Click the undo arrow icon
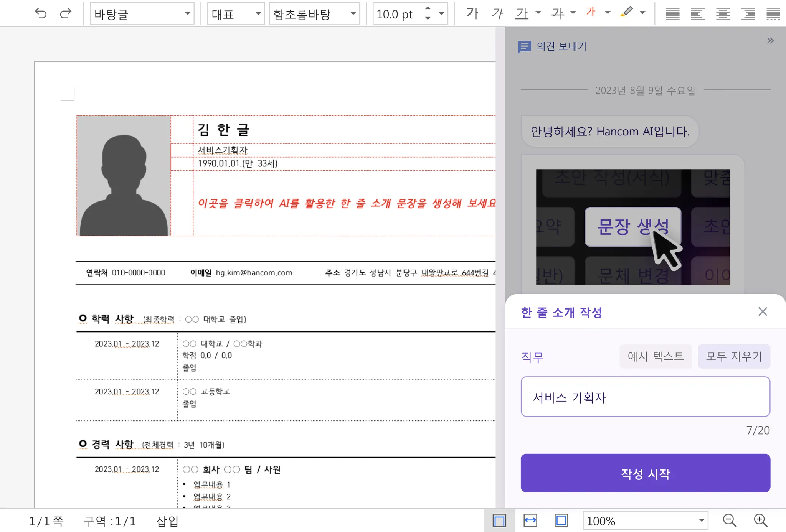The image size is (786, 532). pos(41,14)
